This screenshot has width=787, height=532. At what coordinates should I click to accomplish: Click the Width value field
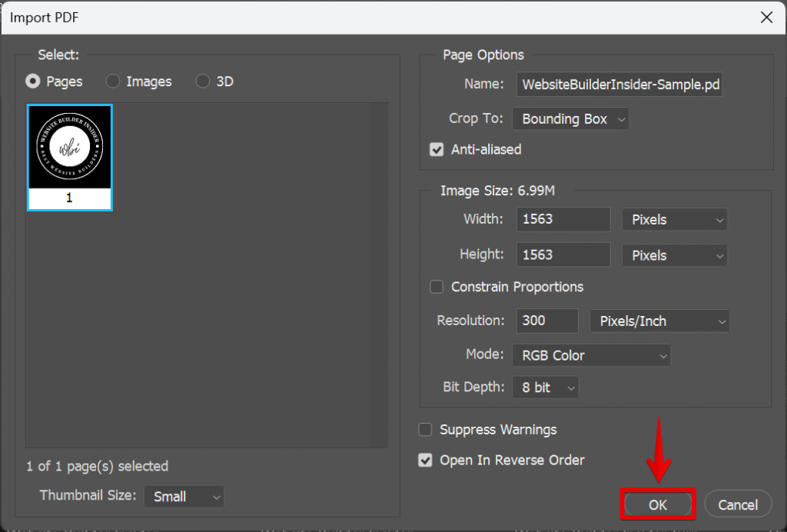pyautogui.click(x=563, y=219)
